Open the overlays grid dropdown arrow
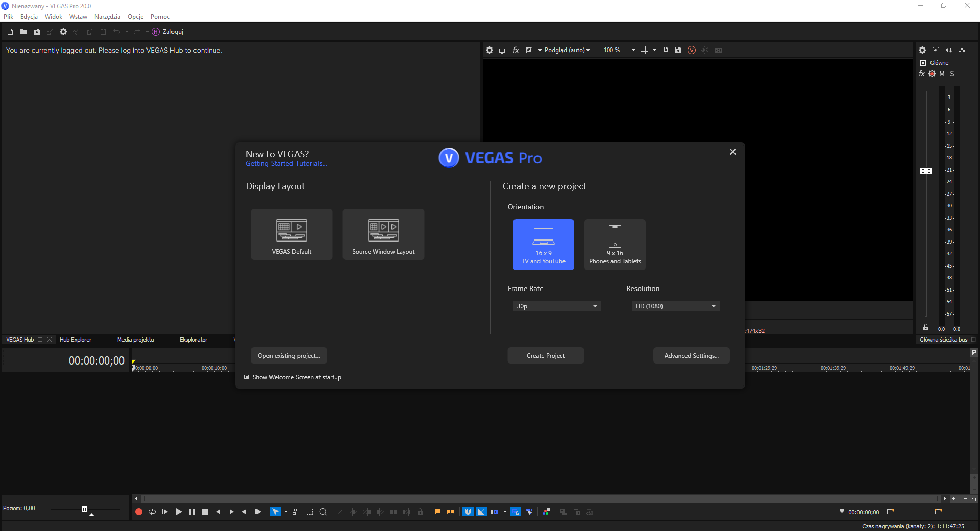The image size is (980, 531). pos(654,50)
